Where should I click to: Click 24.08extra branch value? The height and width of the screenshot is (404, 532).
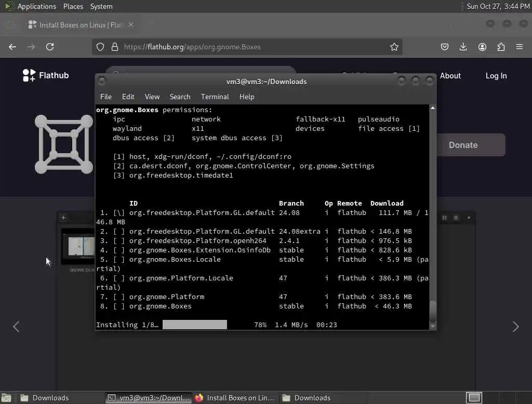pos(300,232)
